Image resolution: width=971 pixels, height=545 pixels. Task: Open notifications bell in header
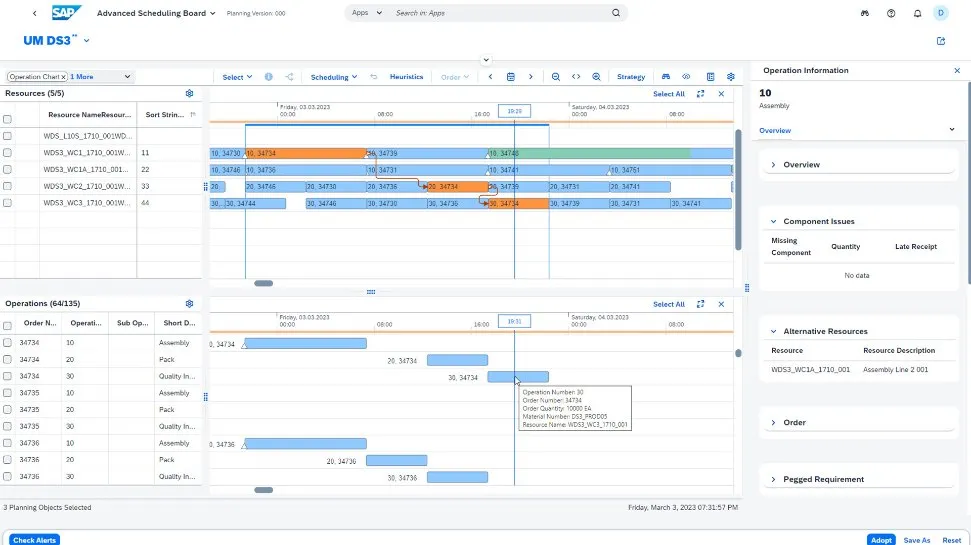(917, 13)
